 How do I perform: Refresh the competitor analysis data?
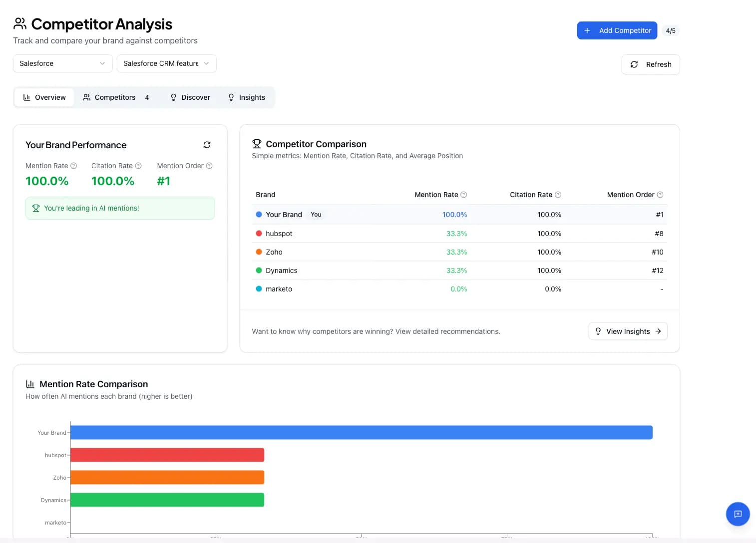click(651, 64)
